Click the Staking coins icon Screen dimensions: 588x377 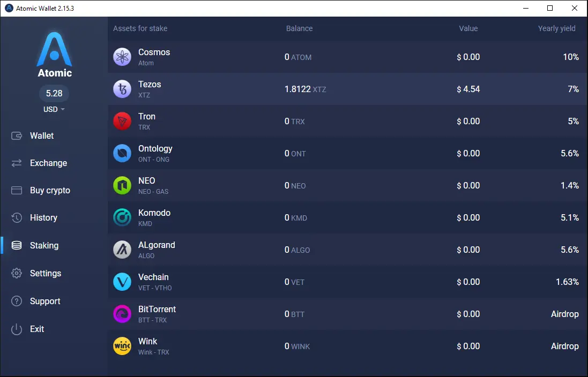click(x=17, y=245)
